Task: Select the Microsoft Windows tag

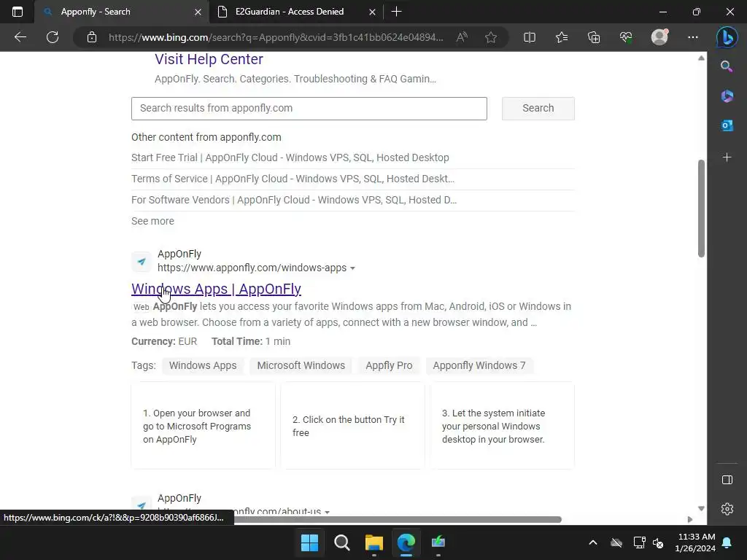Action: 301,365
